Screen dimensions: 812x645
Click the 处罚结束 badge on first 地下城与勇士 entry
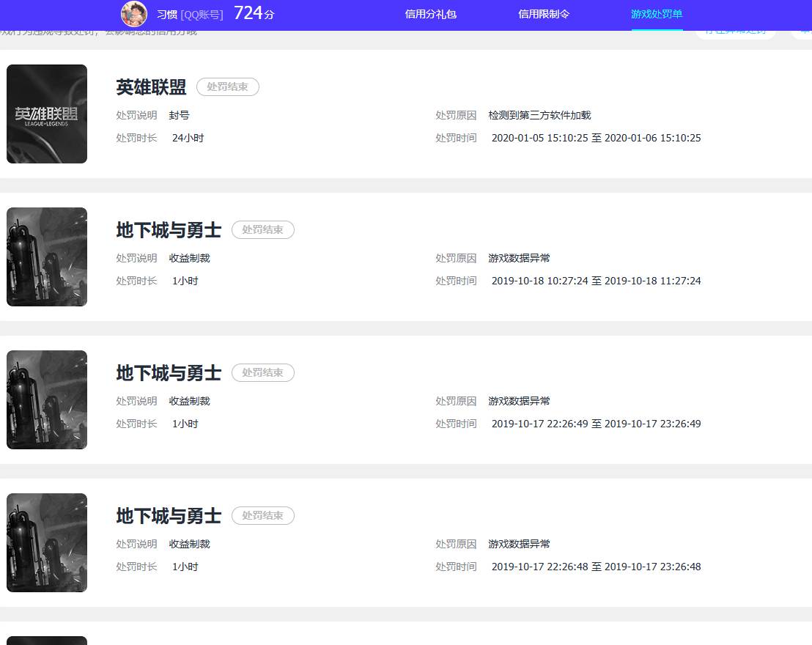click(262, 229)
